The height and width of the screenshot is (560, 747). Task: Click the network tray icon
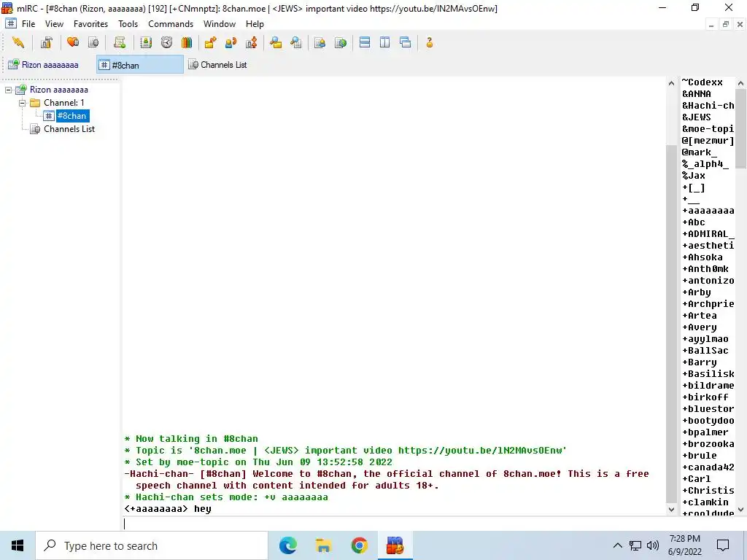pos(635,545)
